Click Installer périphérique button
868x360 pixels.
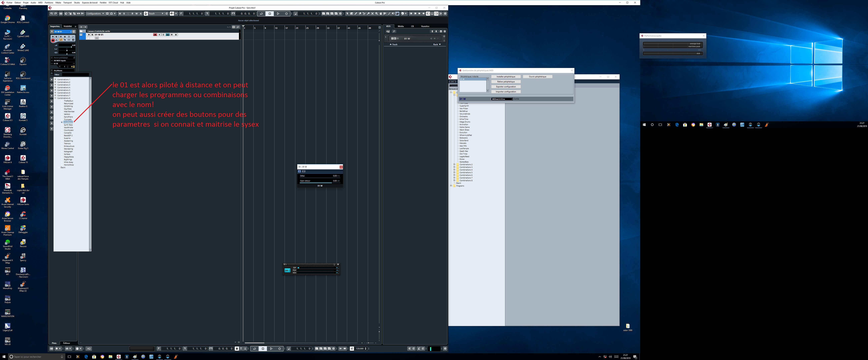pyautogui.click(x=506, y=77)
